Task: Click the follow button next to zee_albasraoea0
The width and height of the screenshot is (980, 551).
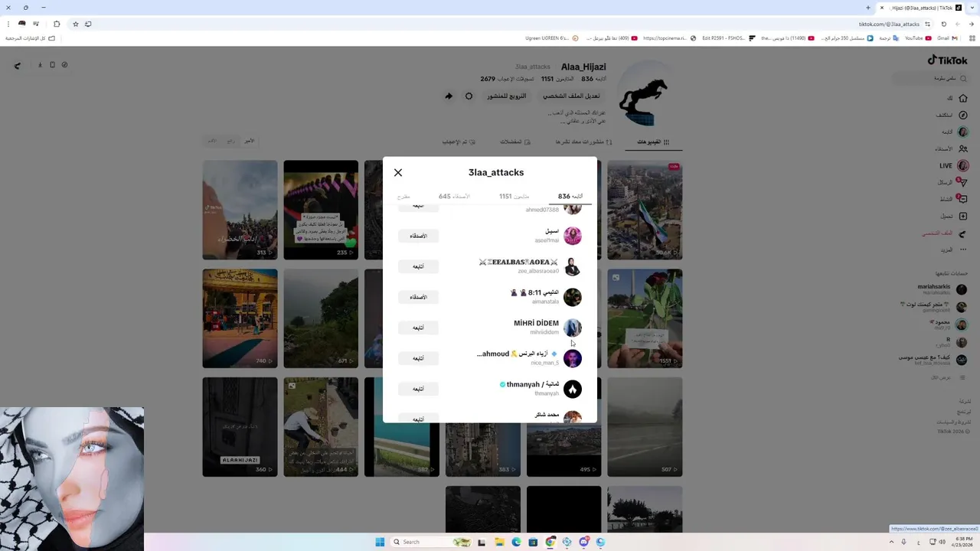Action: (x=418, y=266)
